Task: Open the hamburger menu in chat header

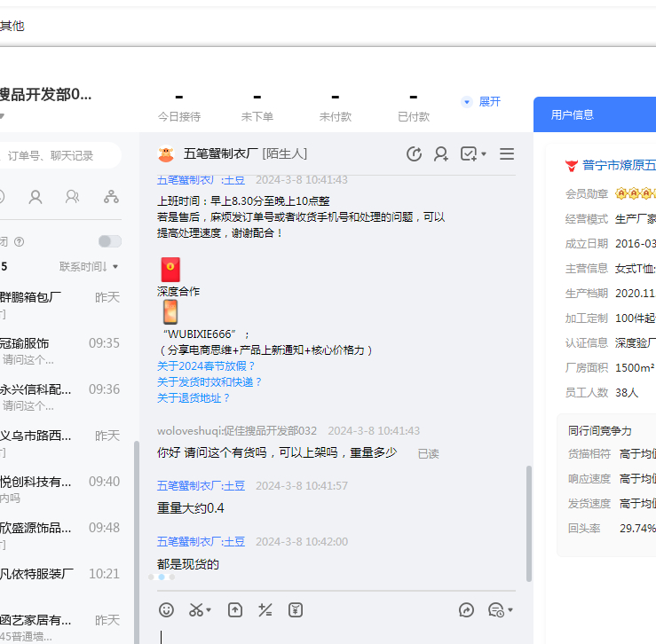Action: [x=507, y=154]
